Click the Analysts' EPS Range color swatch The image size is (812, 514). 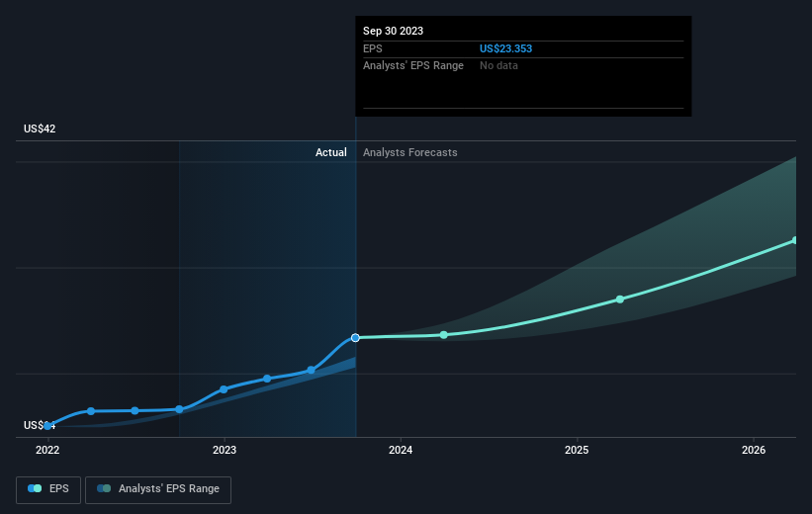(104, 488)
